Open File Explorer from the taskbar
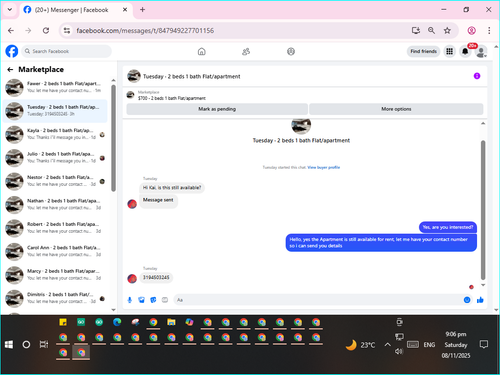The image size is (500, 375). [x=171, y=322]
